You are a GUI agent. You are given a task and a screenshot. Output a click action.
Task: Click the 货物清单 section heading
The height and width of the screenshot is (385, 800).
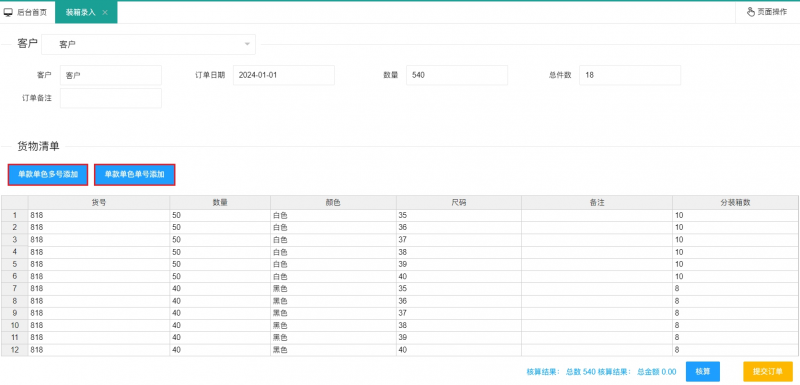click(38, 147)
